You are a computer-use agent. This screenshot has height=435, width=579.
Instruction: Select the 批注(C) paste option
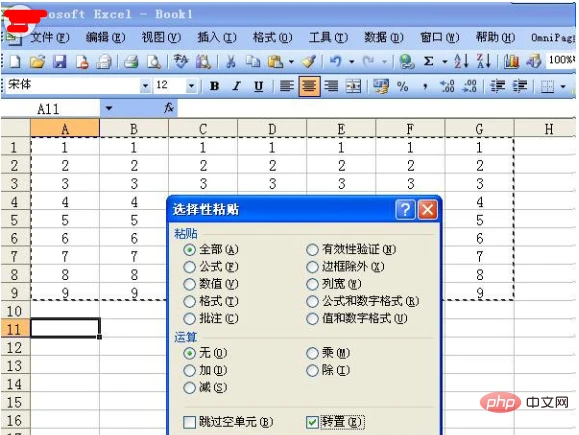point(189,319)
